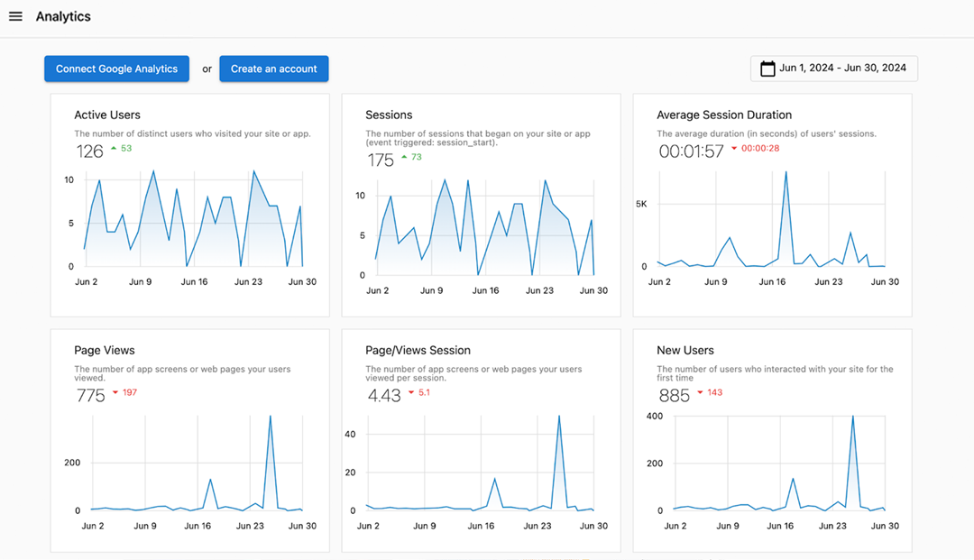Click the Page Views total value 775
The height and width of the screenshot is (560, 974).
pyautogui.click(x=91, y=395)
